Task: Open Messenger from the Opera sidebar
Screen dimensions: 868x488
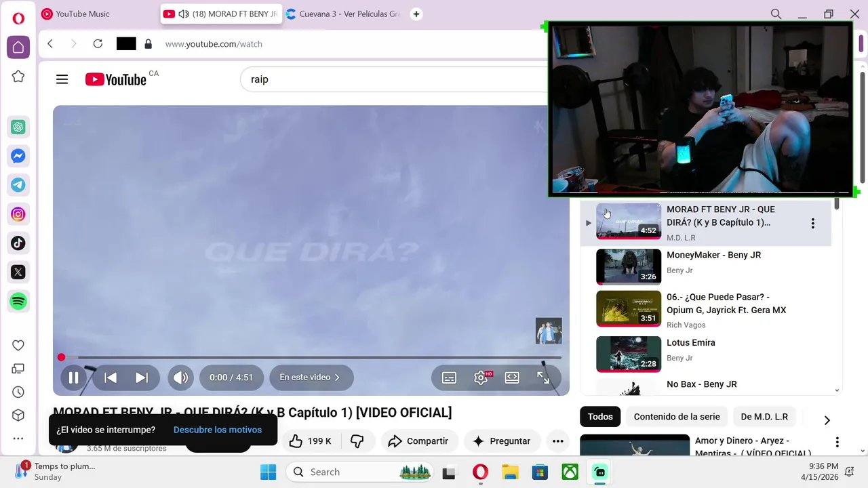Action: point(18,156)
